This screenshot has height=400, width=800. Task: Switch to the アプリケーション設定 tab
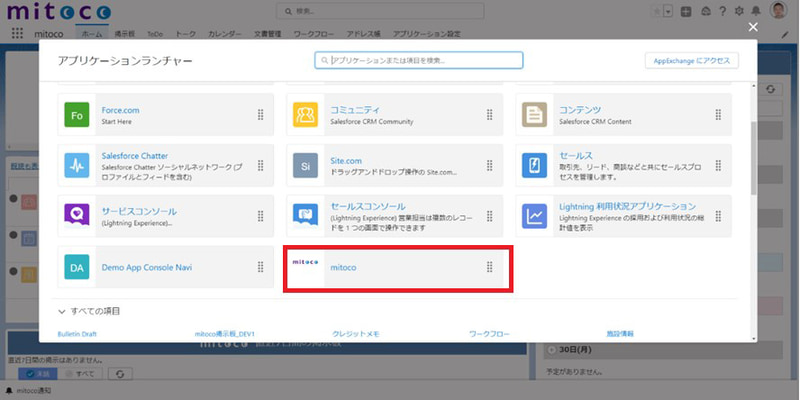427,34
